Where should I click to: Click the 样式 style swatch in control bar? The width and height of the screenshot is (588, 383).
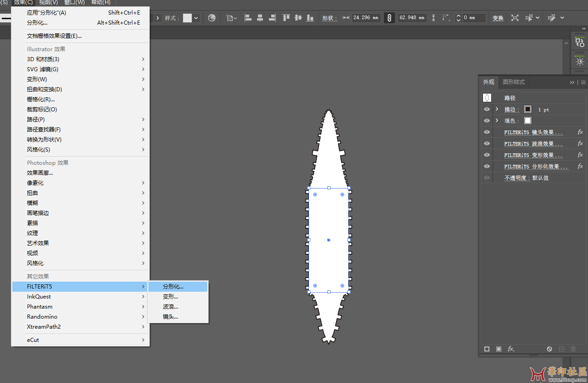tap(188, 18)
